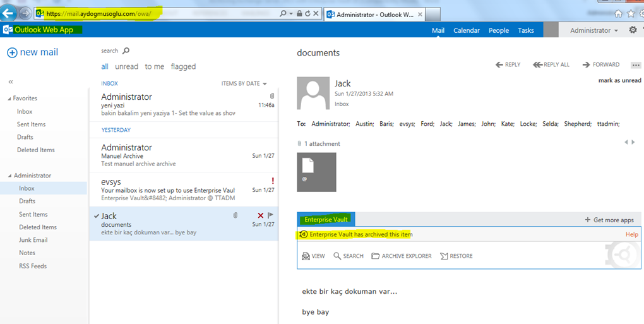Collapse the Administrator mailbox tree

point(9,176)
